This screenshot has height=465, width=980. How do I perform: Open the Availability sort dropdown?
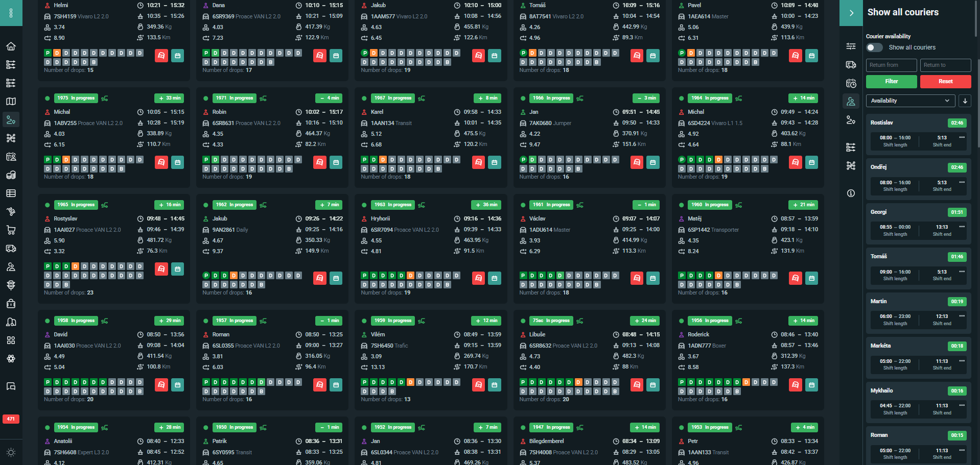(910, 101)
